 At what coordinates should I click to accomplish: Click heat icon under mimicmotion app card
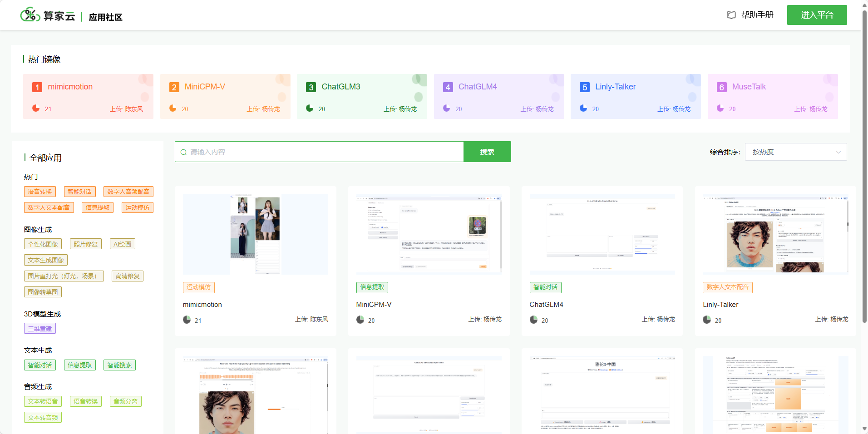187,320
